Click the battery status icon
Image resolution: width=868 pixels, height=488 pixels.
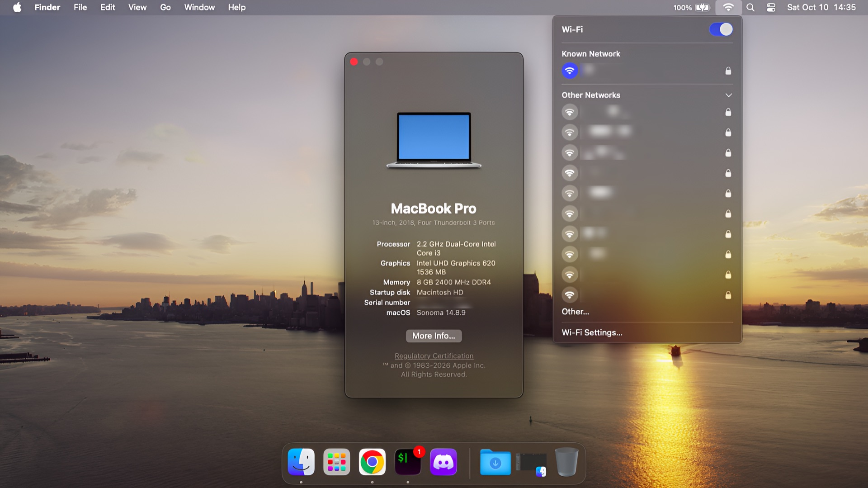[703, 7]
